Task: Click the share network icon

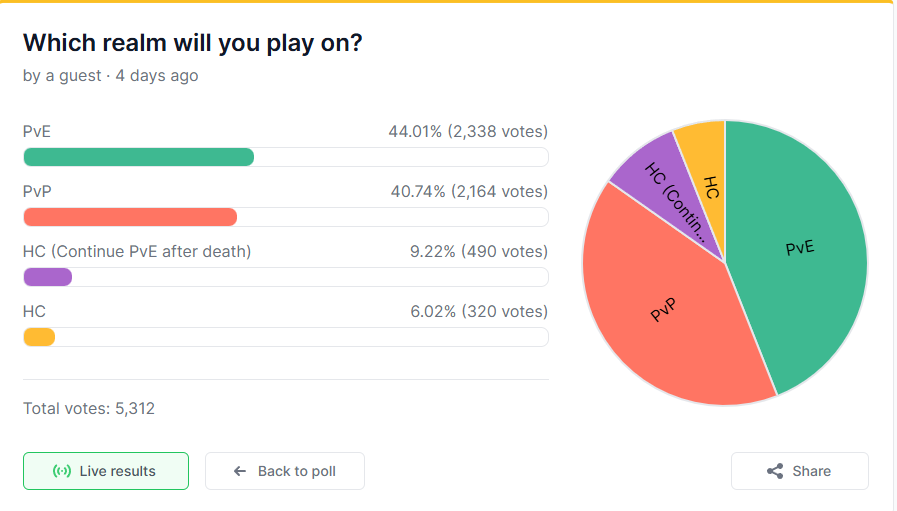Action: [x=775, y=471]
